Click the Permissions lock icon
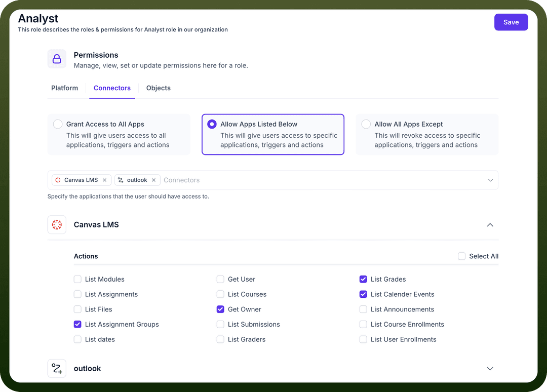 click(x=57, y=59)
